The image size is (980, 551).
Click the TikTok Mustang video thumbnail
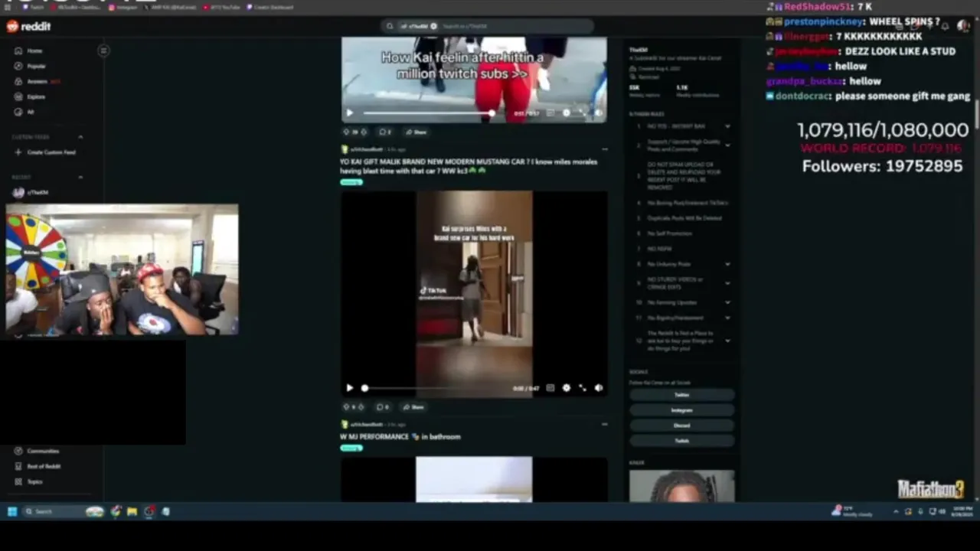click(x=474, y=295)
